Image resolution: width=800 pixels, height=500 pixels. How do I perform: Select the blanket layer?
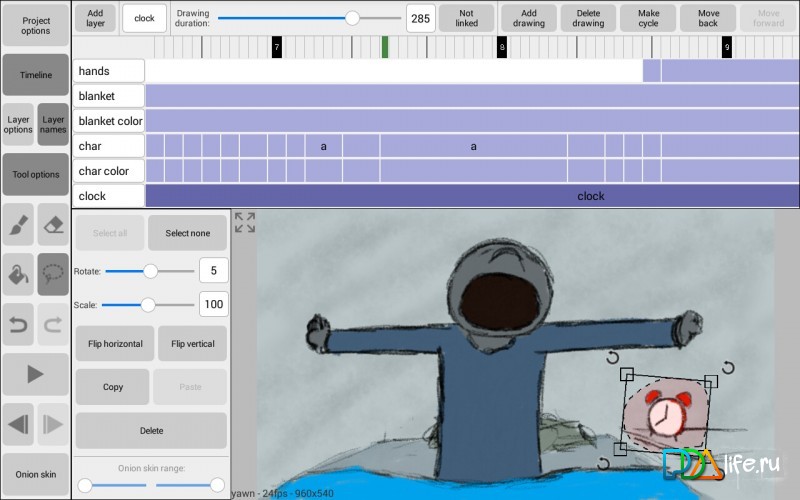pyautogui.click(x=108, y=96)
